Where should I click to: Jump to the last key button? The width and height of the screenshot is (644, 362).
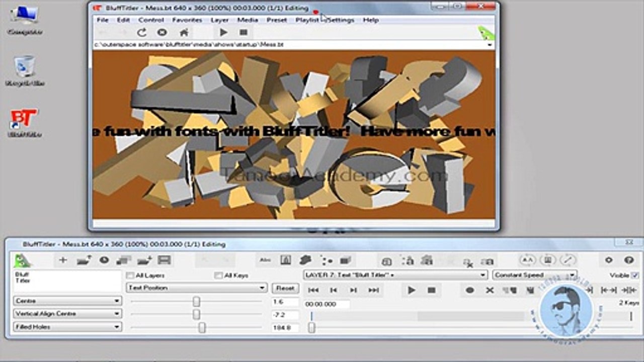[374, 290]
